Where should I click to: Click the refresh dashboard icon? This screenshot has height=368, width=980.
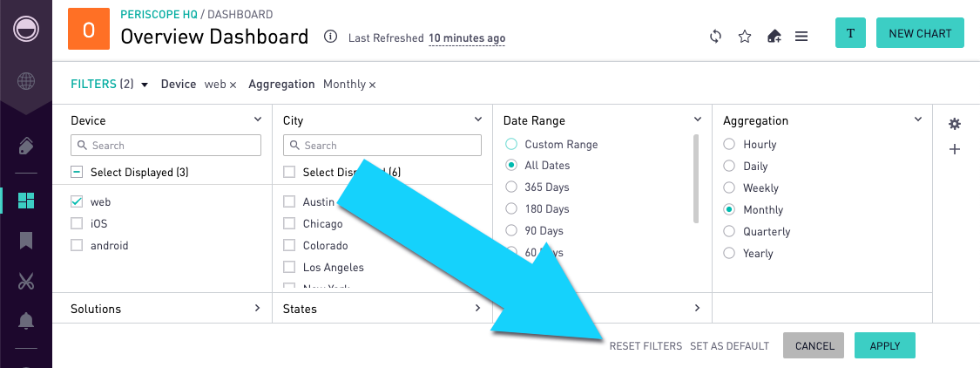[x=716, y=37]
